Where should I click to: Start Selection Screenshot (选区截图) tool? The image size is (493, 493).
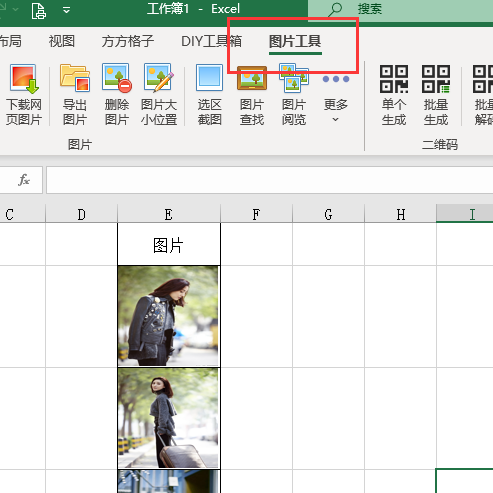tap(209, 95)
